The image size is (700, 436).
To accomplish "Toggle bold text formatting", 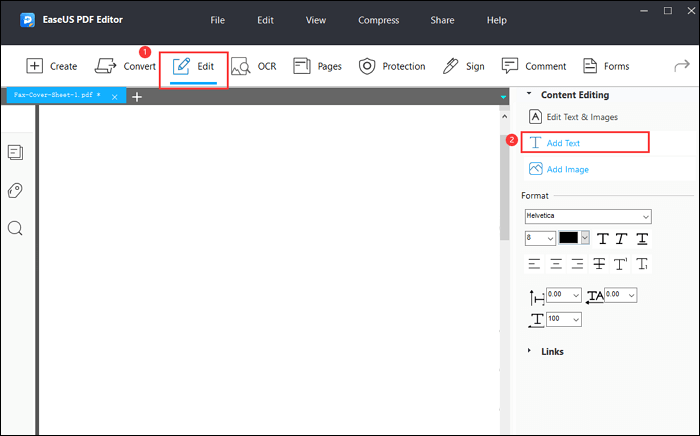I will [601, 238].
